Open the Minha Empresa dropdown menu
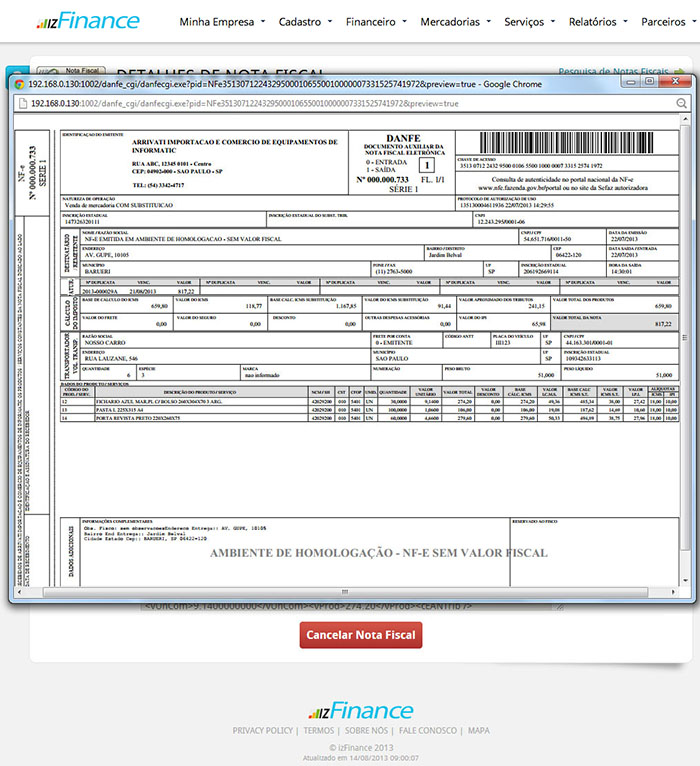The image size is (700, 766). 222,21
